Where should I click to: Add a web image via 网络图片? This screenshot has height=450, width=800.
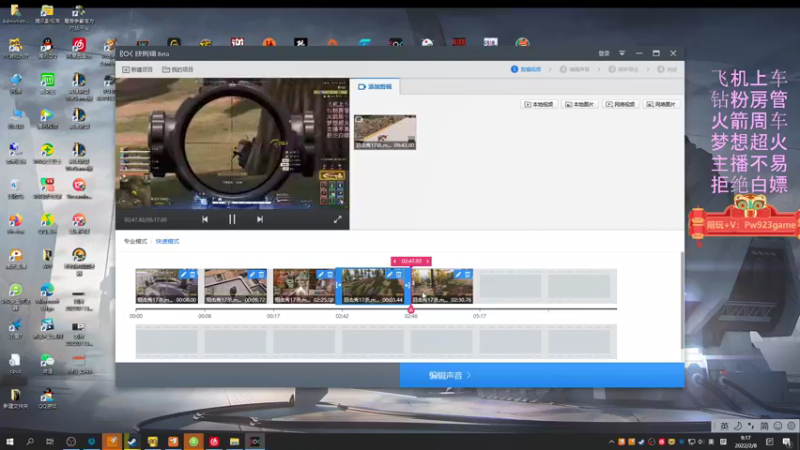[x=661, y=104]
